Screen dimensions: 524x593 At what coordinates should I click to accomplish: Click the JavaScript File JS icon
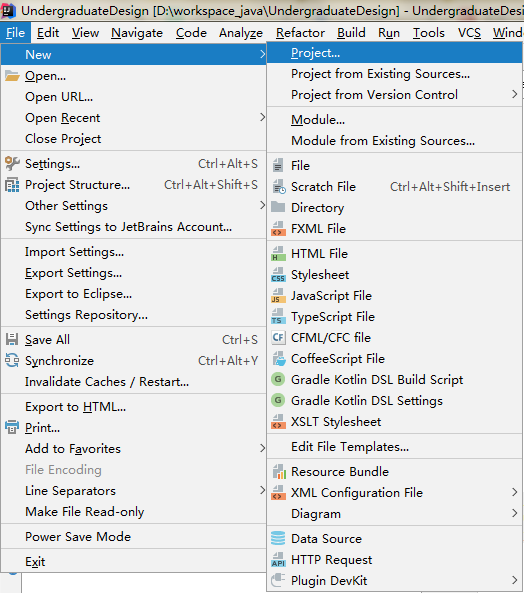click(278, 295)
